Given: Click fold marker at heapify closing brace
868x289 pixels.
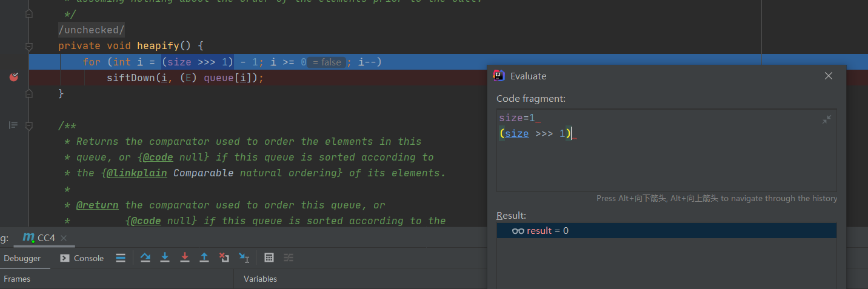Looking at the screenshot, I should (28, 93).
